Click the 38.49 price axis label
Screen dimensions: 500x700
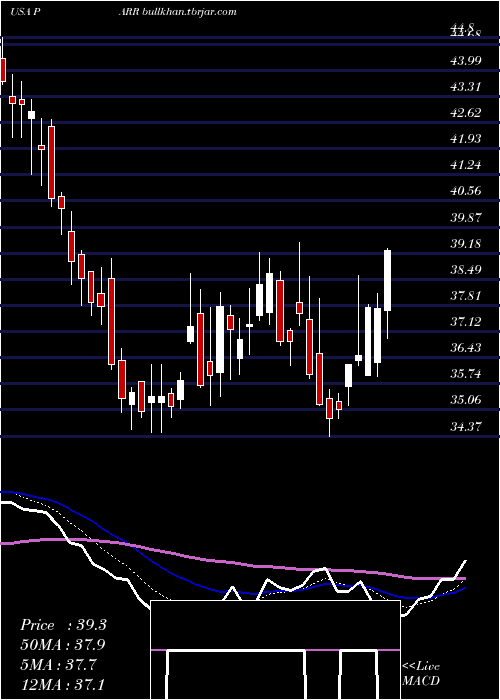tap(466, 270)
